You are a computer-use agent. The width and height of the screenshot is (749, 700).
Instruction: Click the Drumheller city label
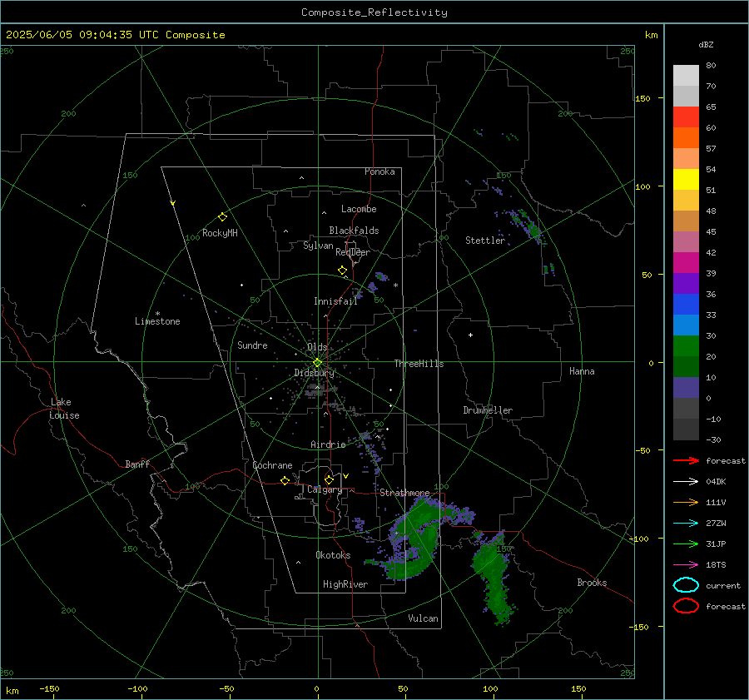coord(488,410)
